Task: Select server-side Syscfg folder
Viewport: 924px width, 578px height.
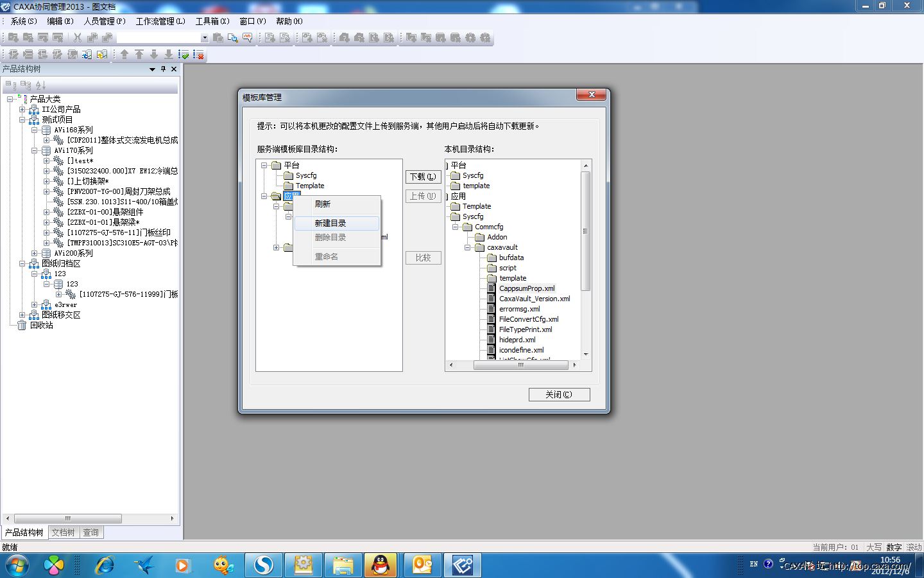Action: pos(306,175)
